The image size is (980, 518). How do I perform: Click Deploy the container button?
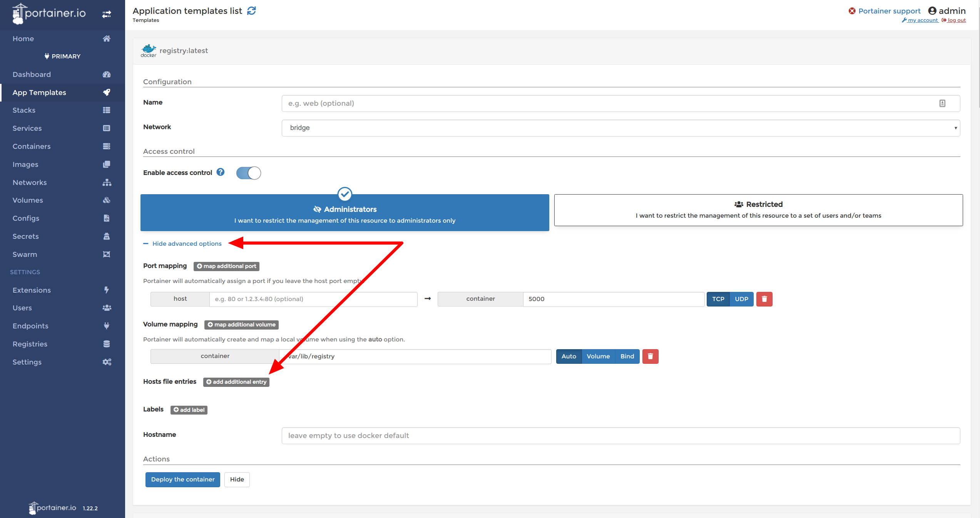point(182,479)
